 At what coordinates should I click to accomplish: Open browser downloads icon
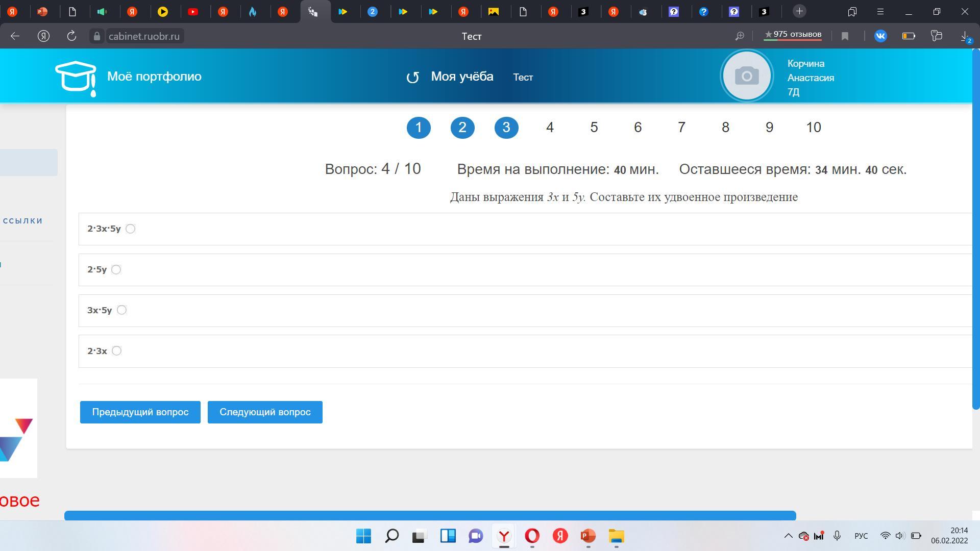pyautogui.click(x=965, y=37)
